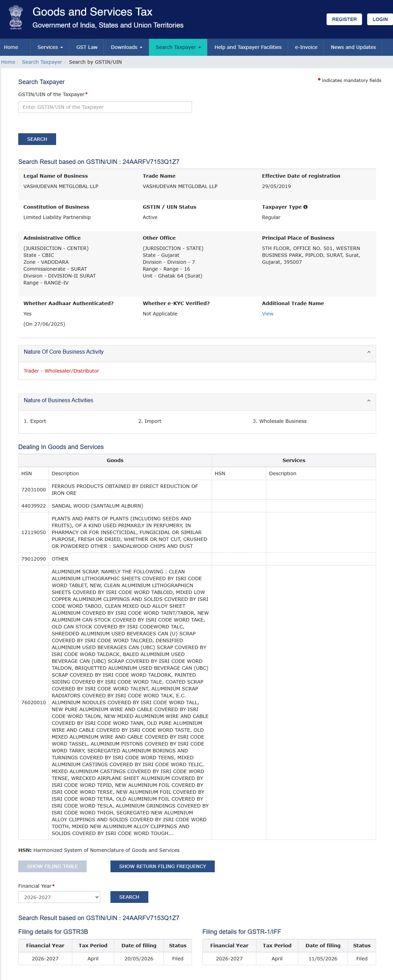Click the '2. Import' activity text

point(150,421)
